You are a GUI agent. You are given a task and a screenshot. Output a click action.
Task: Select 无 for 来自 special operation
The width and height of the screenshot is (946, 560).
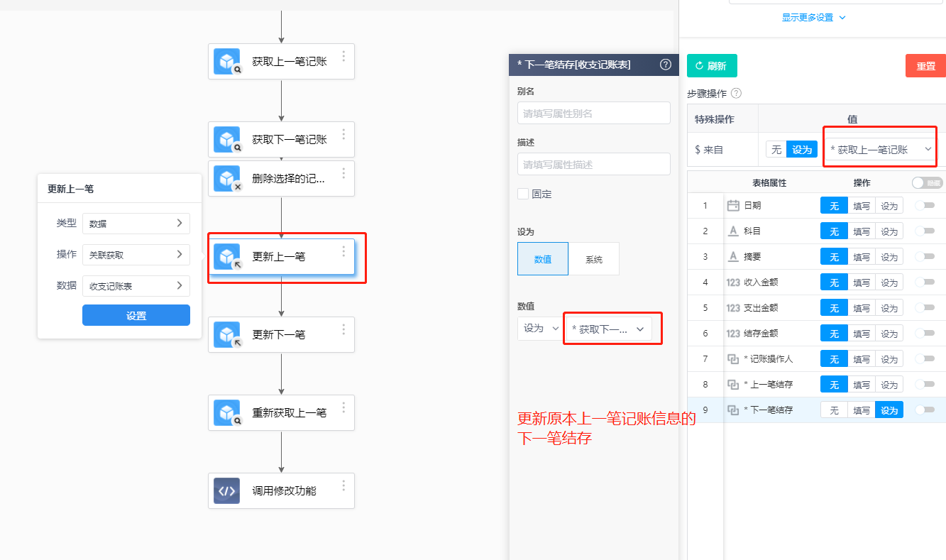776,150
